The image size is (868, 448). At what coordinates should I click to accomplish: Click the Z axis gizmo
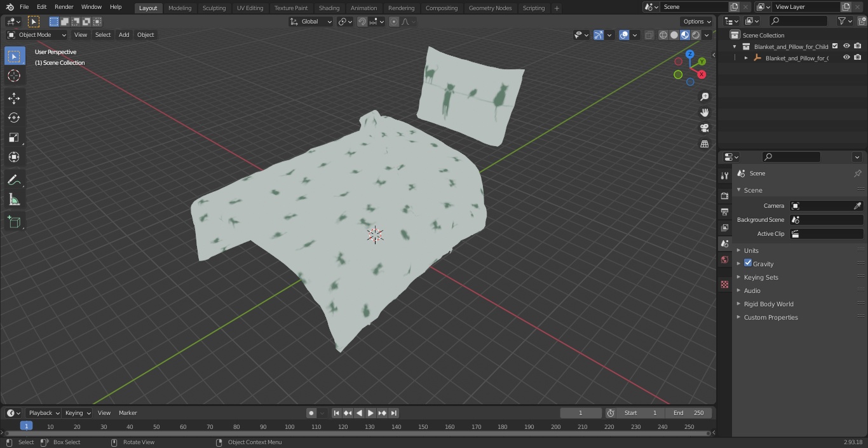pos(690,55)
